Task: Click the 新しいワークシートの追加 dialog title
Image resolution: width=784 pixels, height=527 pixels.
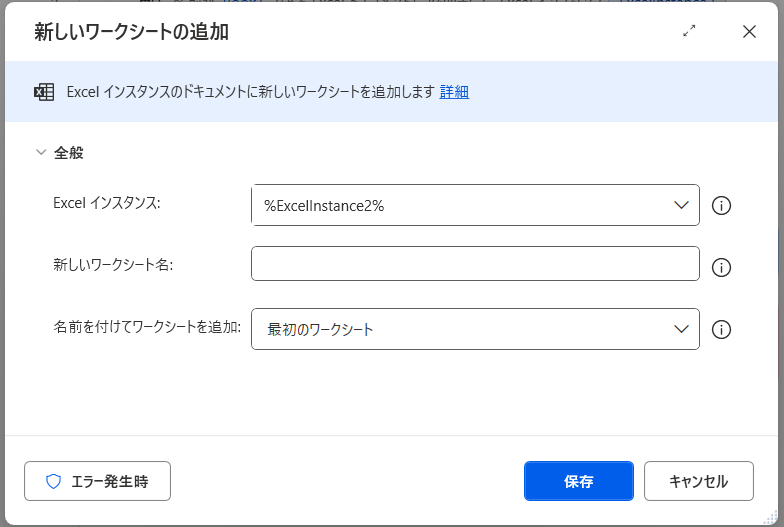Action: [131, 32]
